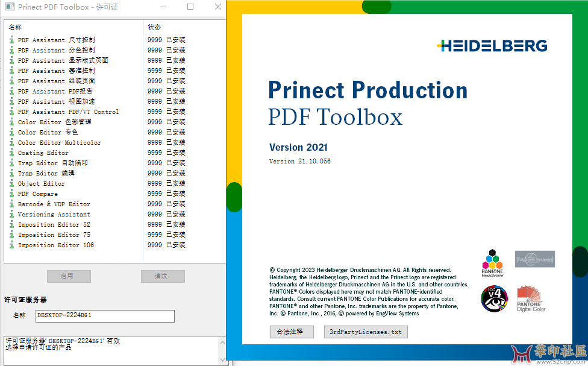Click the info icon beside Imposition Editor 75
This screenshot has height=366, width=588.
pyautogui.click(x=11, y=235)
